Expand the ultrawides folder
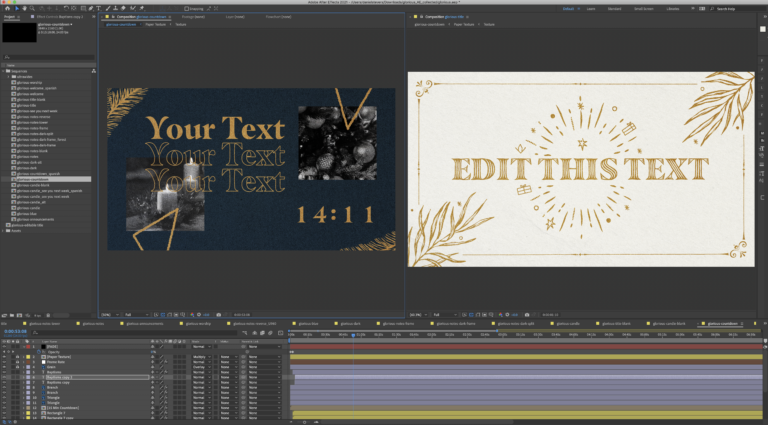Viewport: 768px width, 425px height. 9,77
